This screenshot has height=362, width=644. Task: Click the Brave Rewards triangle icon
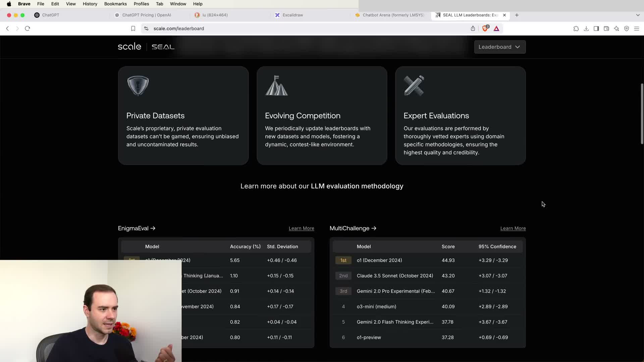[496, 28]
